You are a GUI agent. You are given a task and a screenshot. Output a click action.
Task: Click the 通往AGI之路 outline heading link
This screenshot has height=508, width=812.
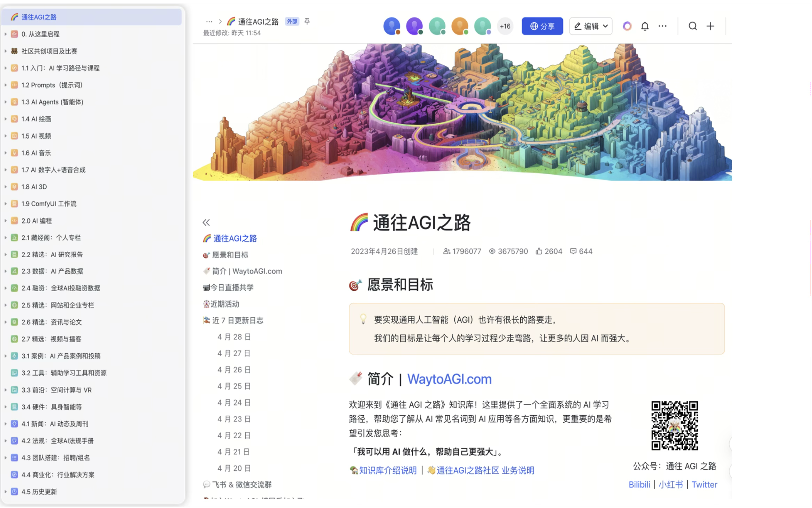[x=230, y=238]
